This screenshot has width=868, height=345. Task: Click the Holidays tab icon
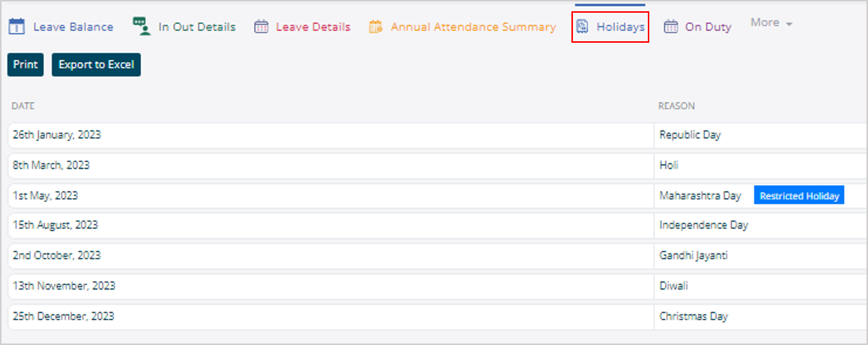[x=582, y=27]
